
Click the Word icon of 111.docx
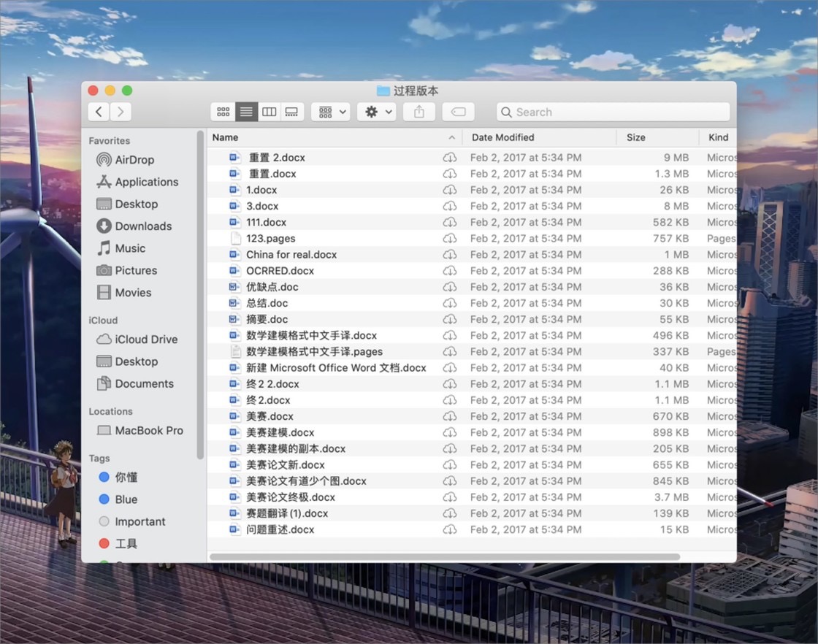tap(234, 222)
